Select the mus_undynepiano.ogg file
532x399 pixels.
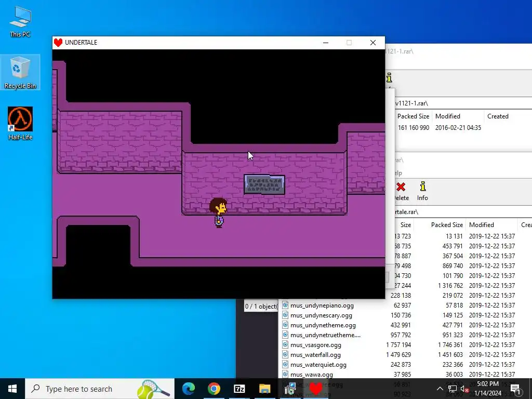coord(322,305)
